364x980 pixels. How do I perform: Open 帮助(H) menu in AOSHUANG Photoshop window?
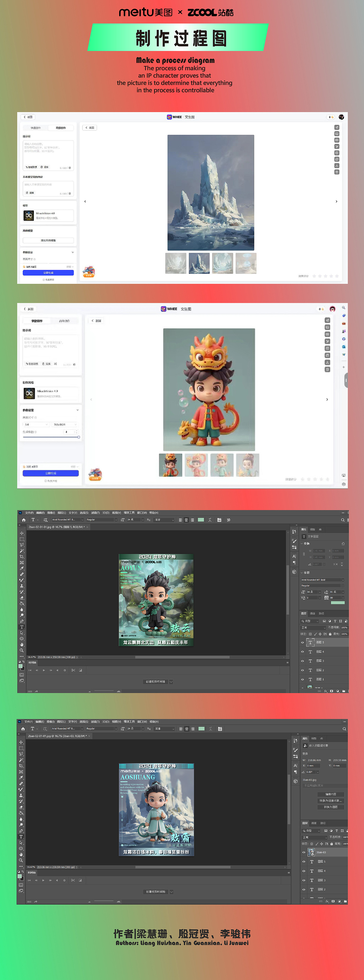tap(154, 722)
